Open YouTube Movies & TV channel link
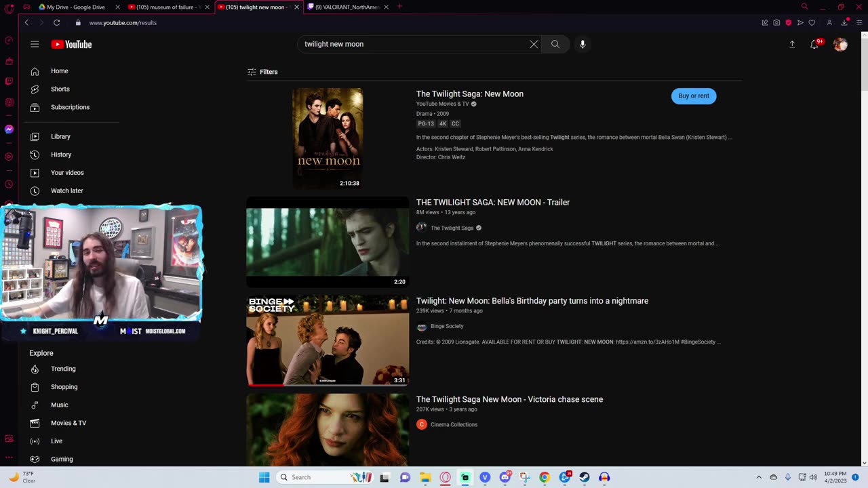 pos(442,104)
